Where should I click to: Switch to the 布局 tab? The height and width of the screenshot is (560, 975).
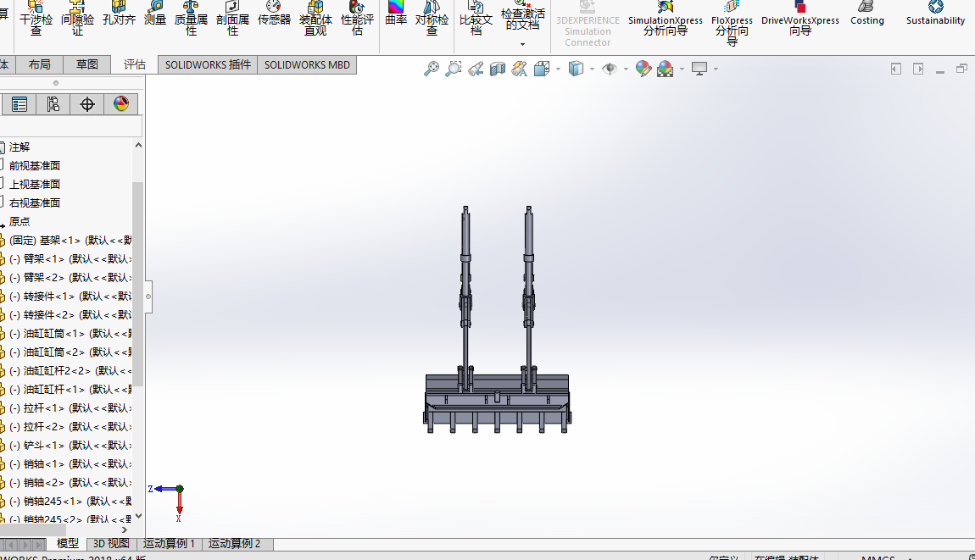(39, 64)
